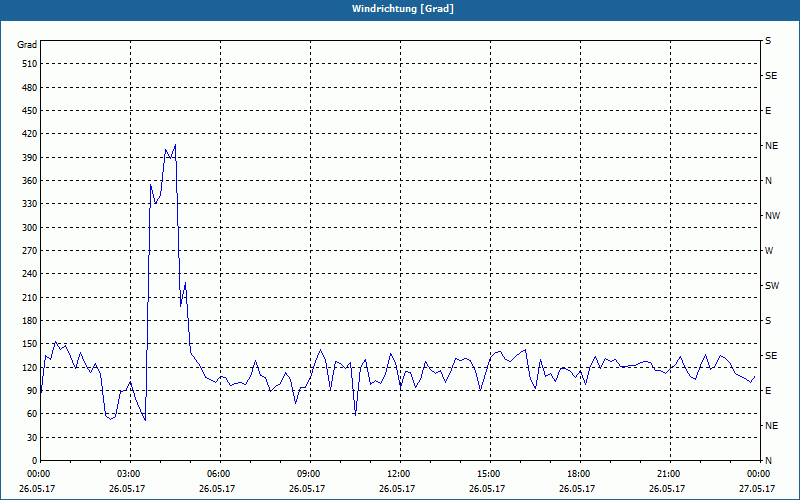Image resolution: width=800 pixels, height=500 pixels.
Task: Select the 60 y-axis tick label
Action: coord(32,414)
